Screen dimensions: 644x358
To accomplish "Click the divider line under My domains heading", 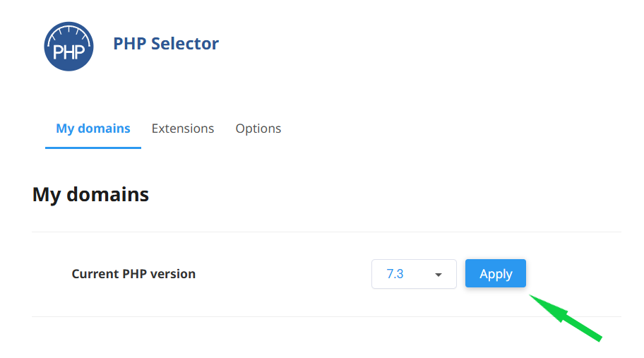I will click(326, 232).
